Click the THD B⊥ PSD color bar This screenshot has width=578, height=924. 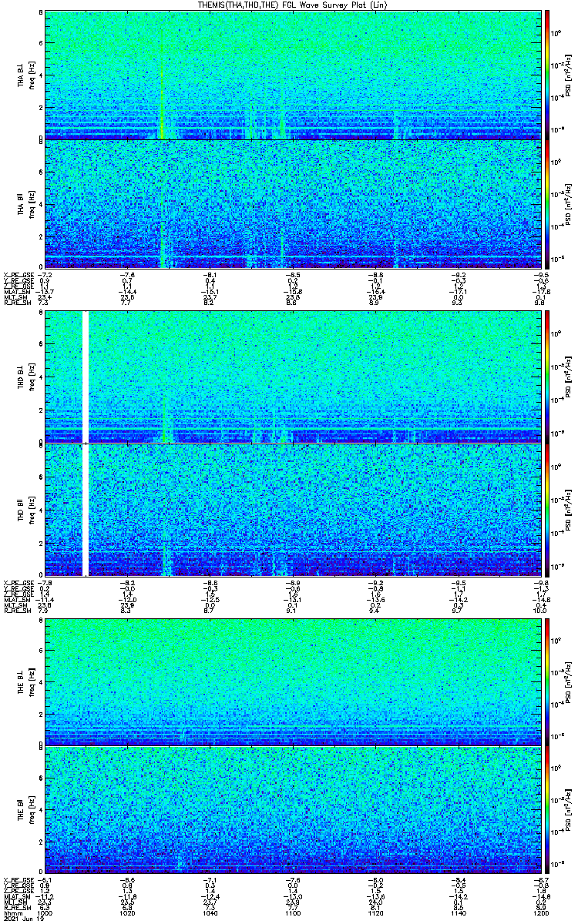click(x=547, y=378)
